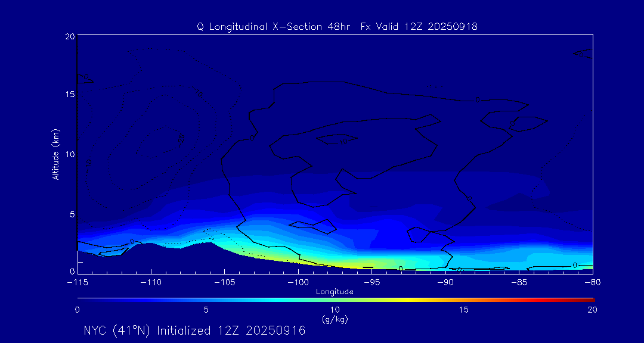Click the 20 km altitude tick label

pos(69,36)
